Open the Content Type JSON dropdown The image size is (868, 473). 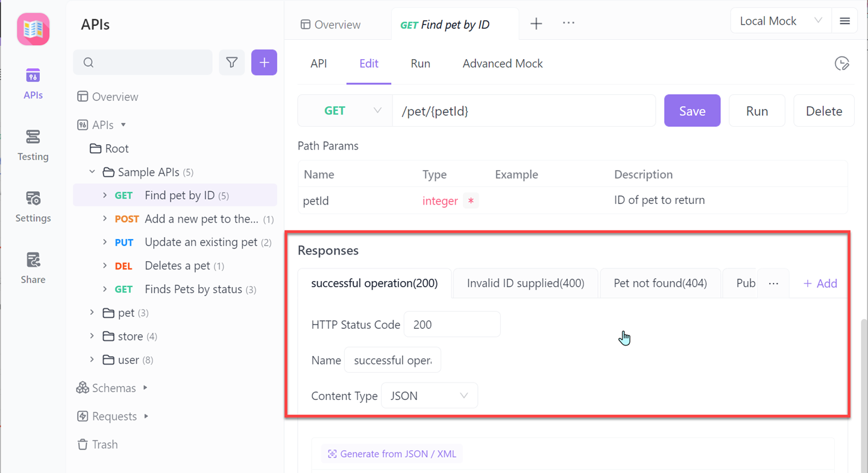(429, 396)
